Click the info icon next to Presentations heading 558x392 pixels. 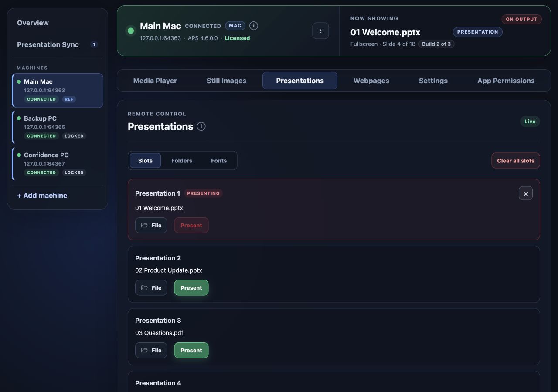pos(201,126)
